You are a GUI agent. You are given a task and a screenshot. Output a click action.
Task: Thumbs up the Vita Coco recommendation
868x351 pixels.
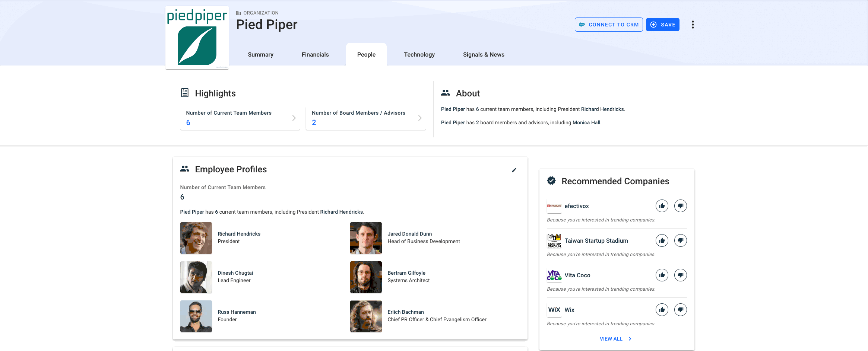(x=662, y=275)
